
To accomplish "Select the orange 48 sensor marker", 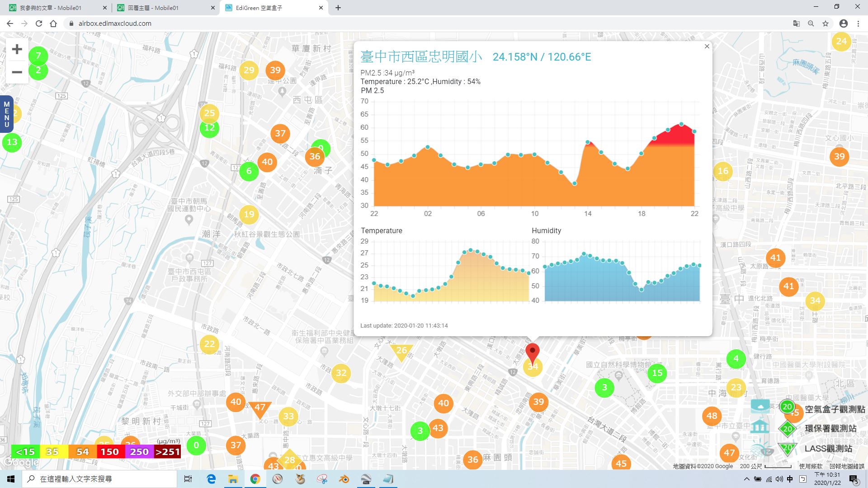I will coord(712,416).
